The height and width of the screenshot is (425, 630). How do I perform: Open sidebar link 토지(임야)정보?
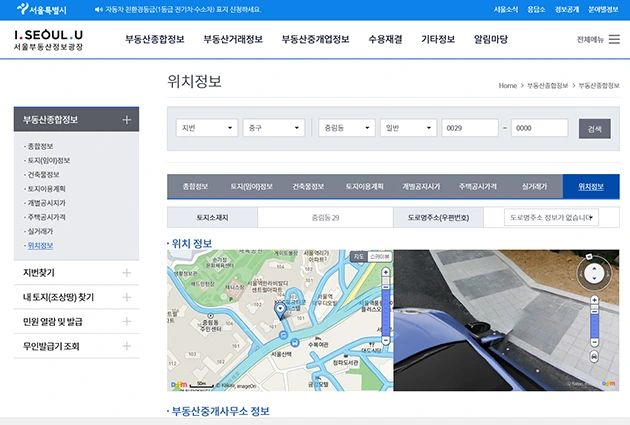49,160
